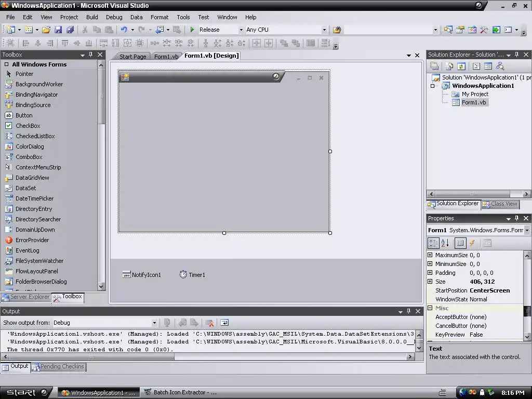532x399 pixels.
Task: Toggle Alphabetical sort in Properties
Action: (x=445, y=243)
